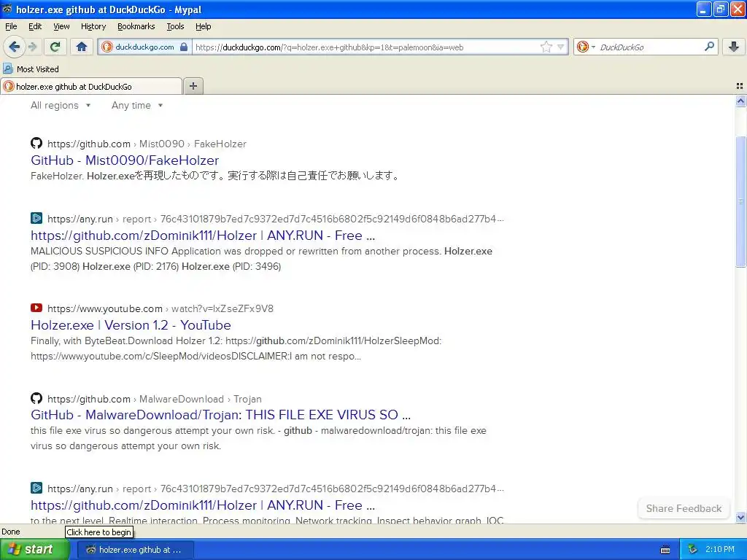Click the 2:10 PM clock

[x=720, y=550]
